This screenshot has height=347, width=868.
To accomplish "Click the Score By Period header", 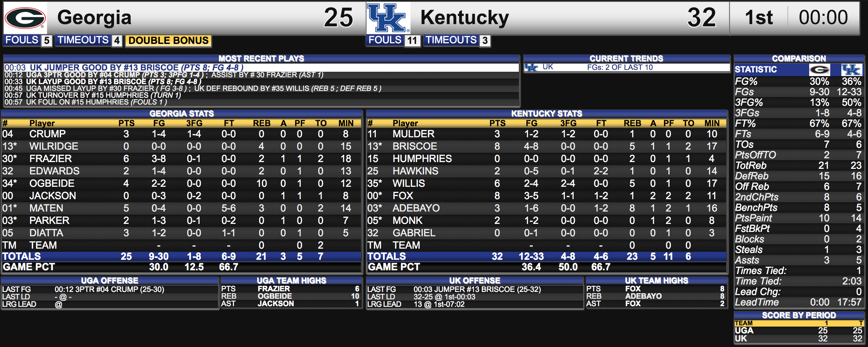I will click(799, 315).
